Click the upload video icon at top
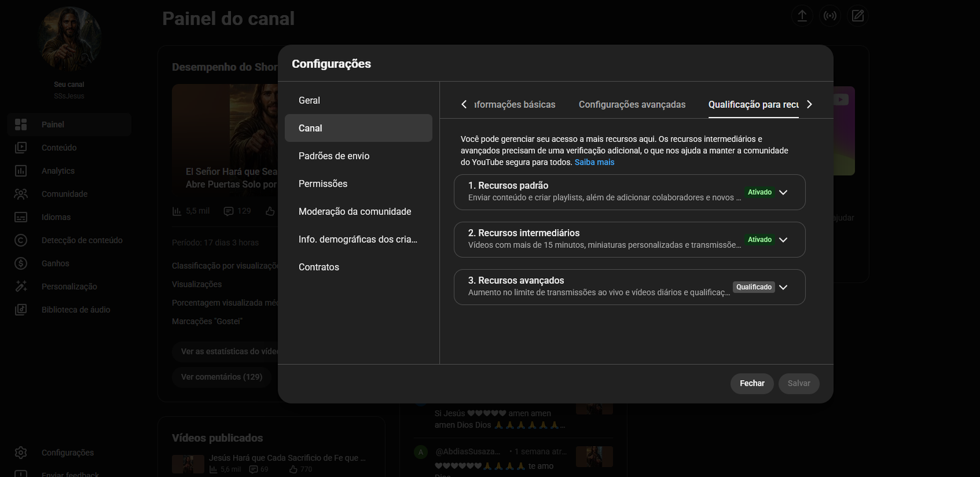Viewport: 980px width, 477px height. click(802, 16)
